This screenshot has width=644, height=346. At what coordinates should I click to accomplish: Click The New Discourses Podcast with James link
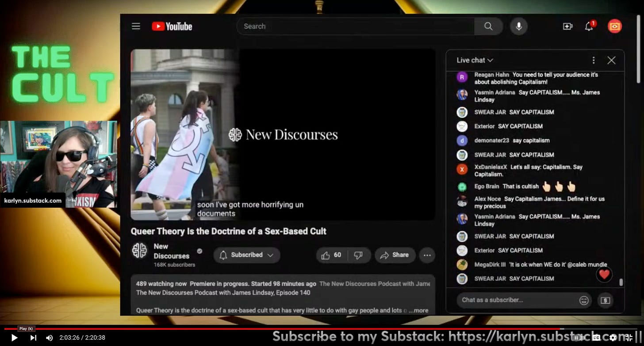tap(375, 284)
